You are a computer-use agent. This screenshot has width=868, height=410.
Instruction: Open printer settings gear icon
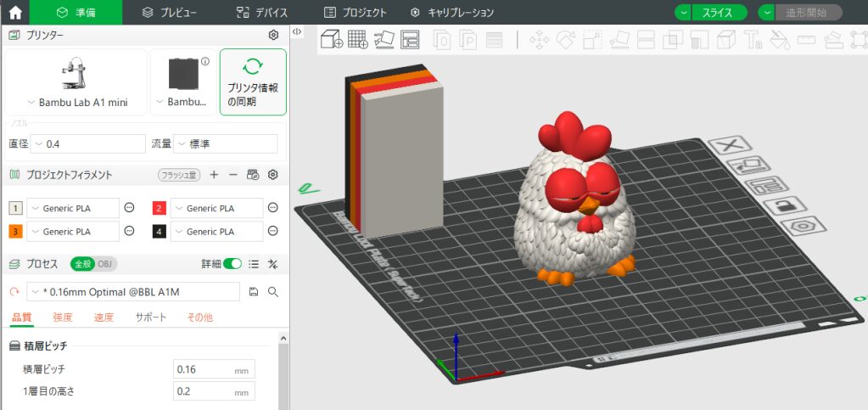tap(273, 36)
